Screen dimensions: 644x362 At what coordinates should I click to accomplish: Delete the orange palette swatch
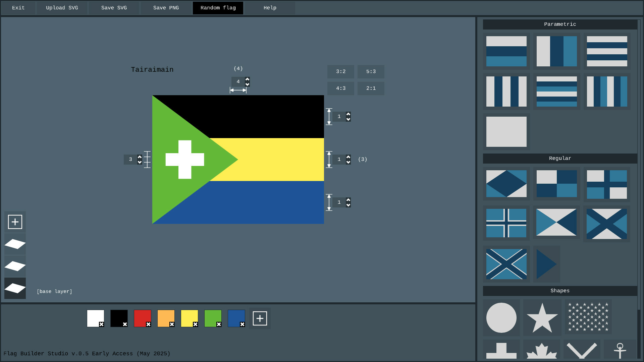click(x=172, y=324)
